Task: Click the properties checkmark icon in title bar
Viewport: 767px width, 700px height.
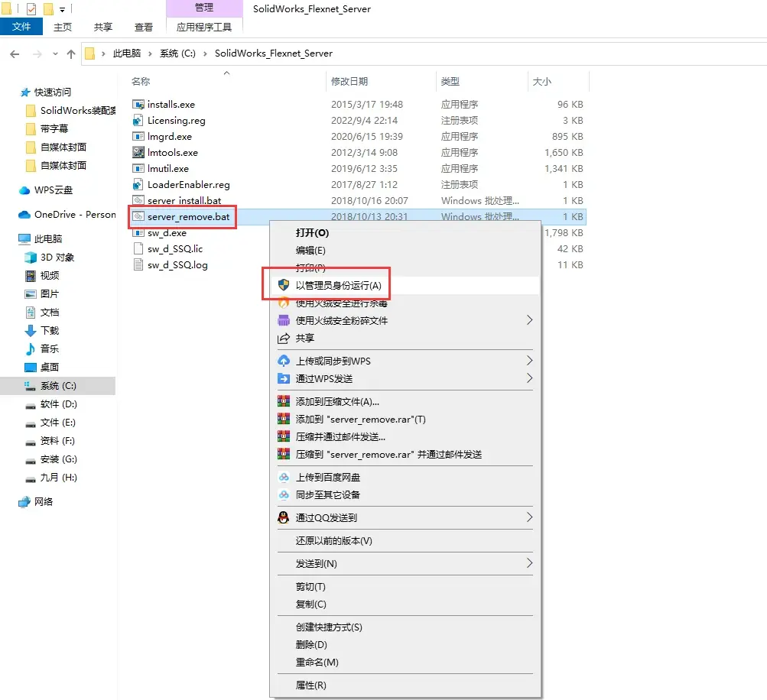Action: pos(31,9)
